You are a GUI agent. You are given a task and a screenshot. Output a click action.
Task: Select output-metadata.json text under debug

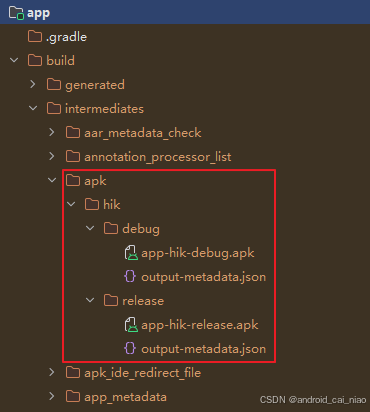[x=204, y=277]
